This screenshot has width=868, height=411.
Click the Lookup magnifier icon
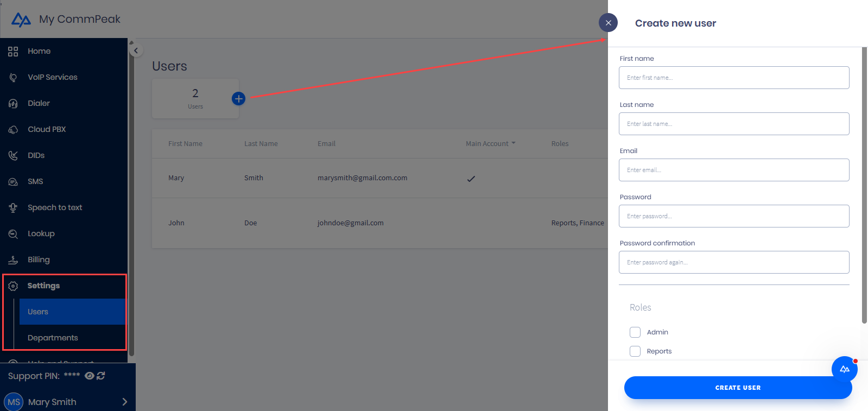[x=13, y=234]
